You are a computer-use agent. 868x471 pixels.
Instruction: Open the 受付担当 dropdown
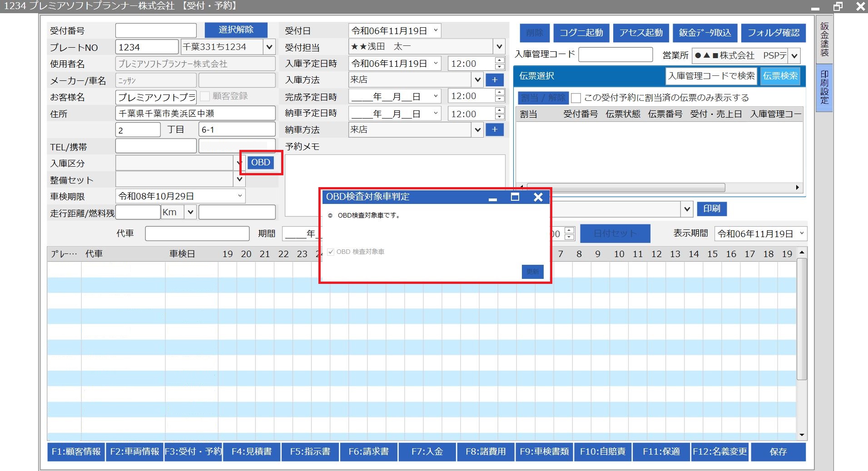coord(499,47)
